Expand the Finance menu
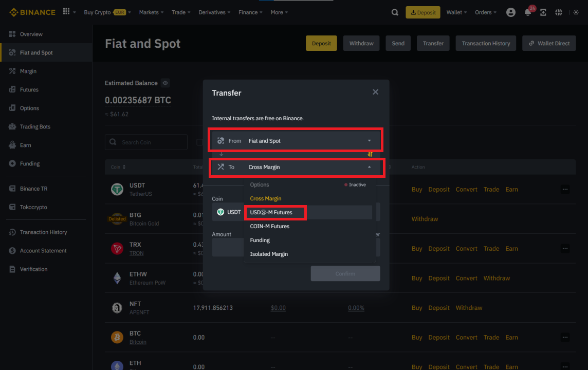The height and width of the screenshot is (370, 588). coord(250,12)
